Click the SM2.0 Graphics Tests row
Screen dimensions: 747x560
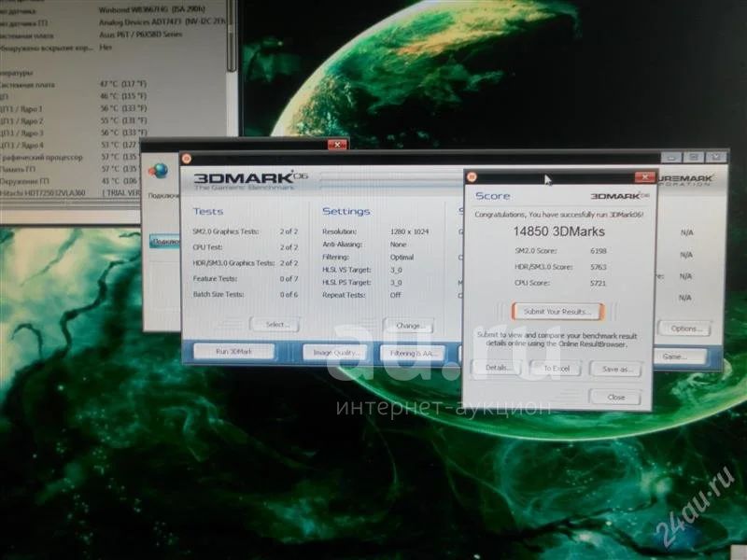point(246,231)
